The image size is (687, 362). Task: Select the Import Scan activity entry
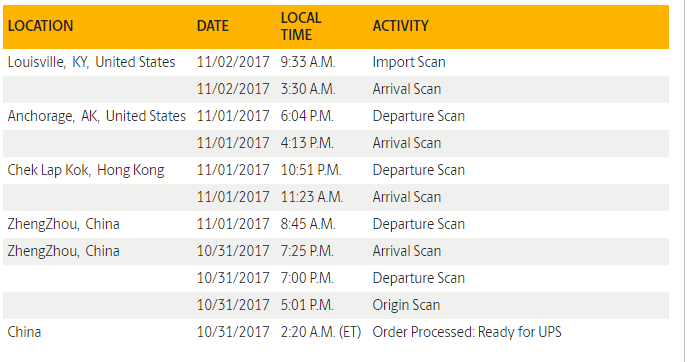point(409,62)
